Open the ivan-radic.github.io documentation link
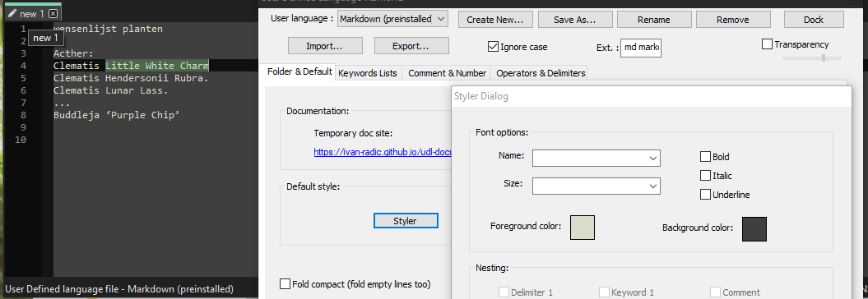 (x=383, y=152)
